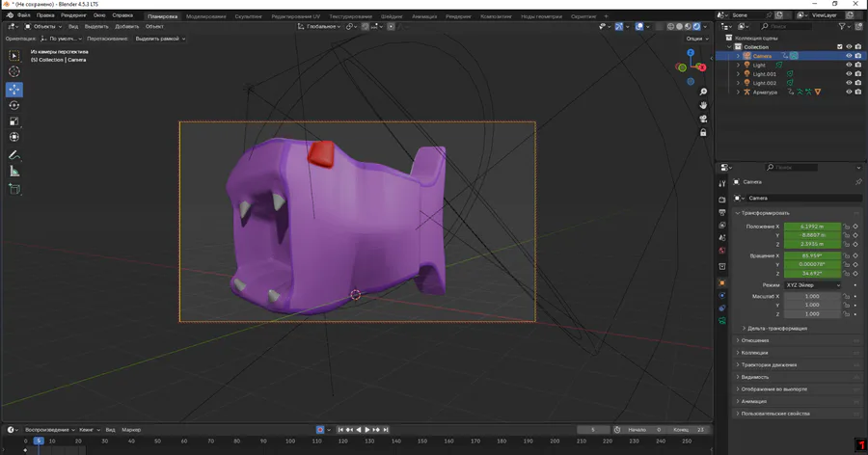Click the lock camera to view icon
The image size is (868, 455).
pos(703,133)
